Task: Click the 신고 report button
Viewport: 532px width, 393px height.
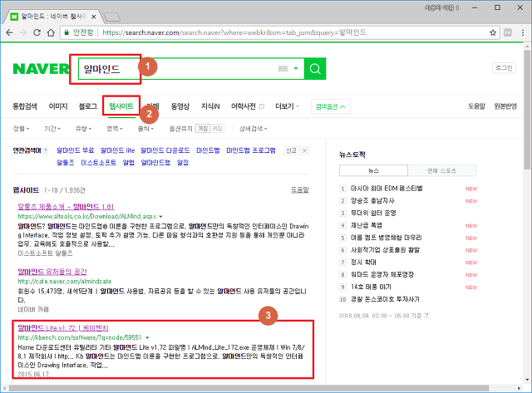Action: pyautogui.click(x=292, y=151)
